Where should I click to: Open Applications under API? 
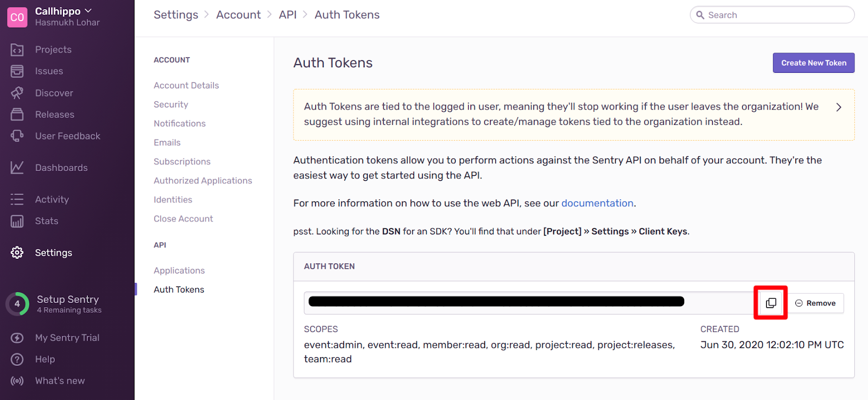point(179,270)
